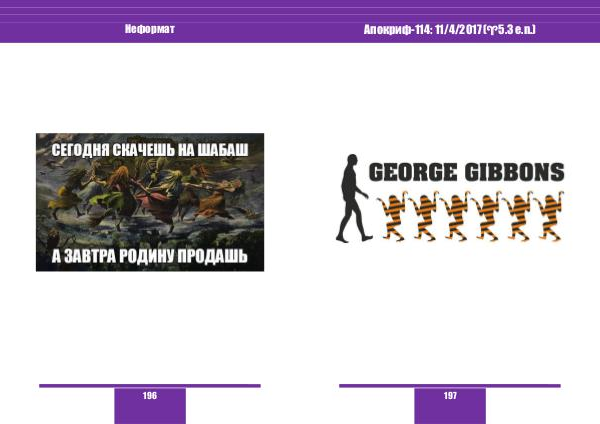Viewport: 600px width, 424px height.
Task: Click the 'Неформат' section header
Action: (150, 29)
